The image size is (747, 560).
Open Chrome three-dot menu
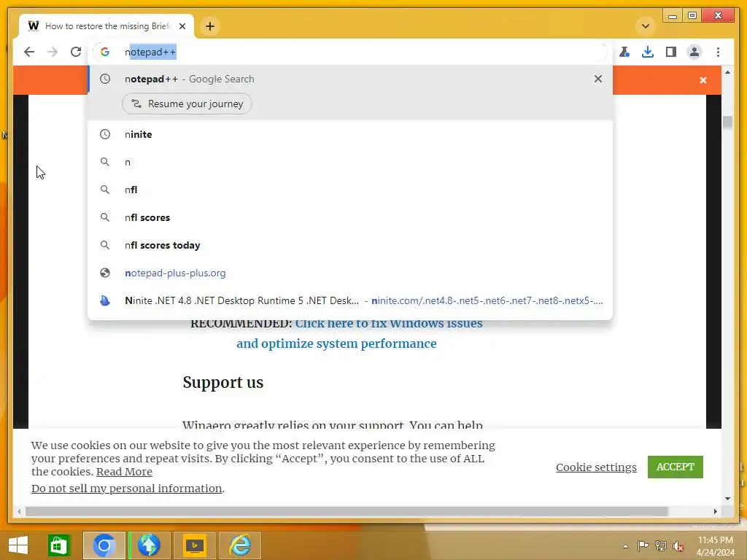tap(718, 52)
